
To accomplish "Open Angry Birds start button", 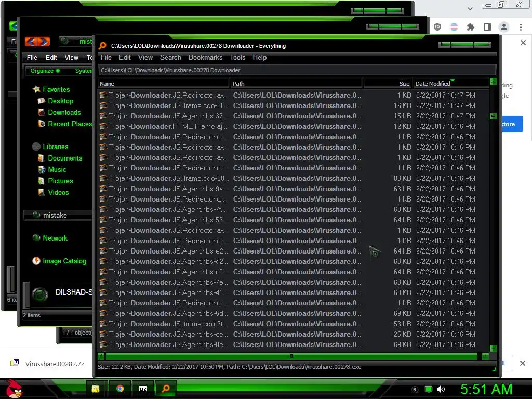I will [x=14, y=389].
